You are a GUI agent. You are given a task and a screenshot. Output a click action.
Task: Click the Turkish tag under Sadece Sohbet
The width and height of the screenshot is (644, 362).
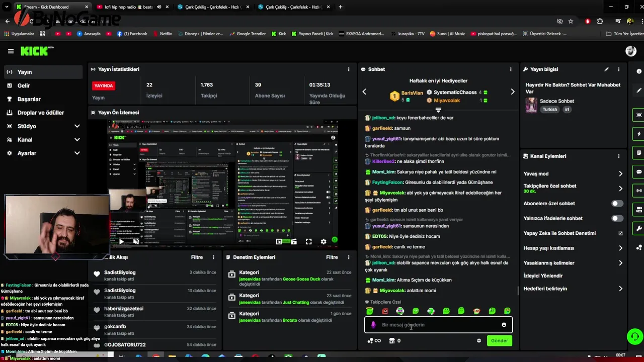click(x=549, y=109)
